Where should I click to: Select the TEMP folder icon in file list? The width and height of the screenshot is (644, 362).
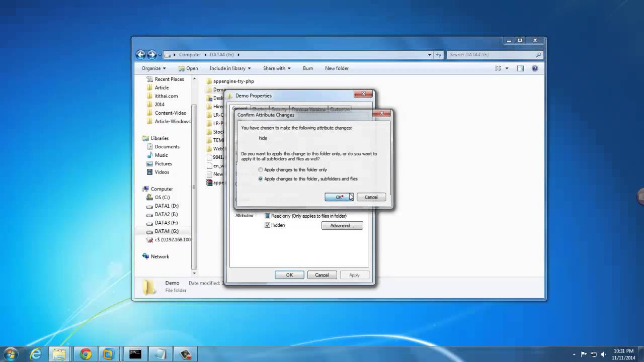[x=209, y=141]
